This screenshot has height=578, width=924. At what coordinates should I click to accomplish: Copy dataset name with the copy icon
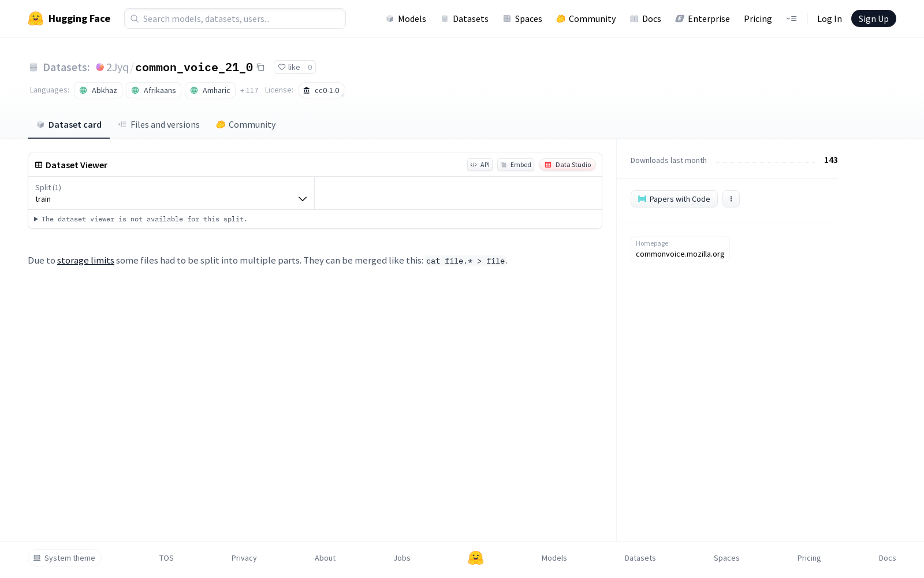coord(260,67)
